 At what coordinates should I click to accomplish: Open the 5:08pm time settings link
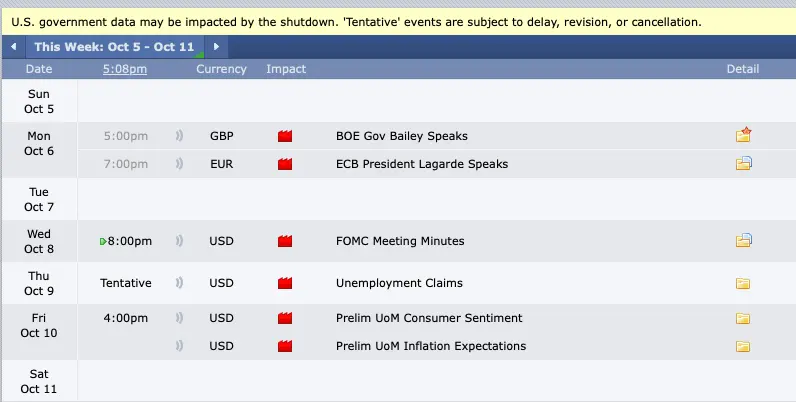pyautogui.click(x=125, y=69)
